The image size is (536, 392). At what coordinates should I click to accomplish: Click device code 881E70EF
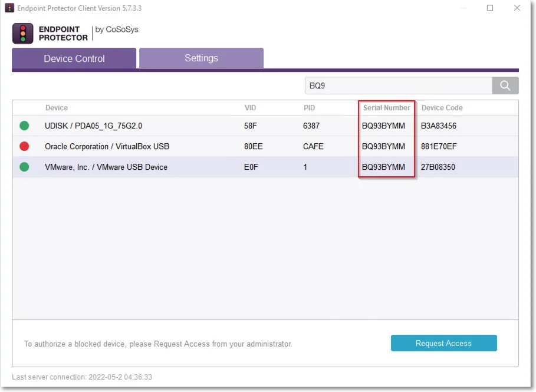[x=439, y=146]
